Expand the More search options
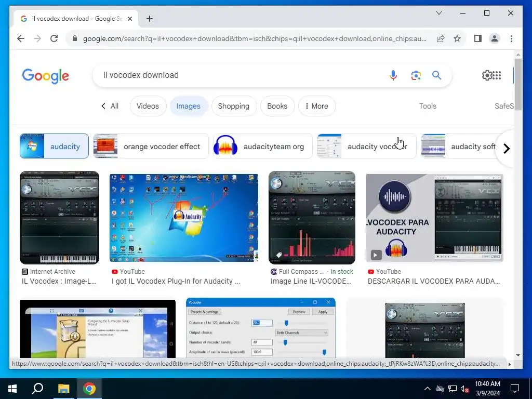Viewport: 532px width, 399px height. [x=317, y=106]
